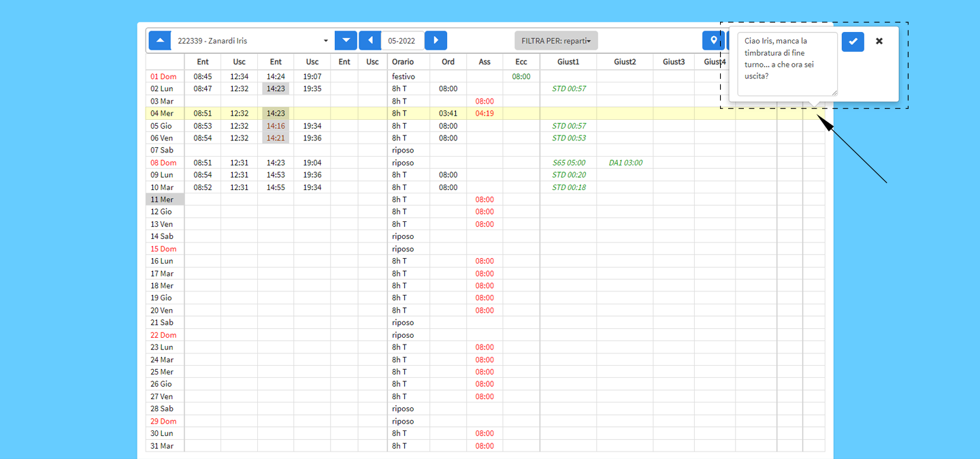Viewport: 980px width, 459px height.
Task: Click the Giust1 column header
Action: click(x=568, y=62)
